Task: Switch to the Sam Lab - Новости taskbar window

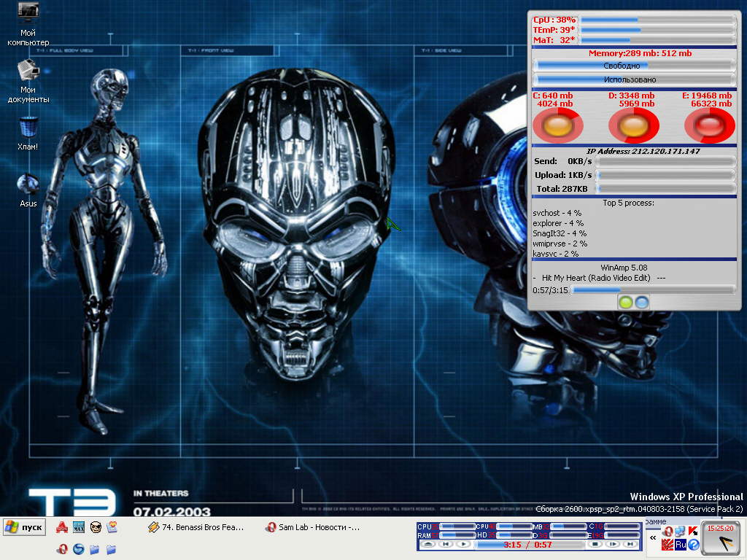Action: 313,527
